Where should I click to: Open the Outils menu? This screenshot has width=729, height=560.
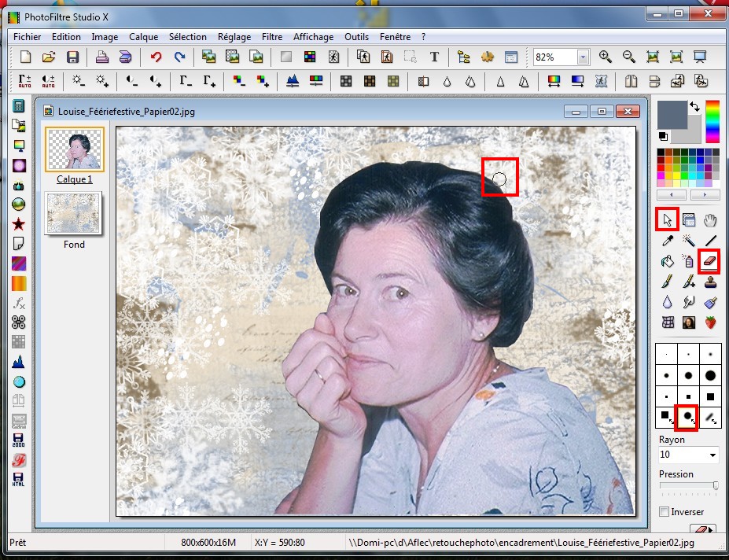pos(356,37)
